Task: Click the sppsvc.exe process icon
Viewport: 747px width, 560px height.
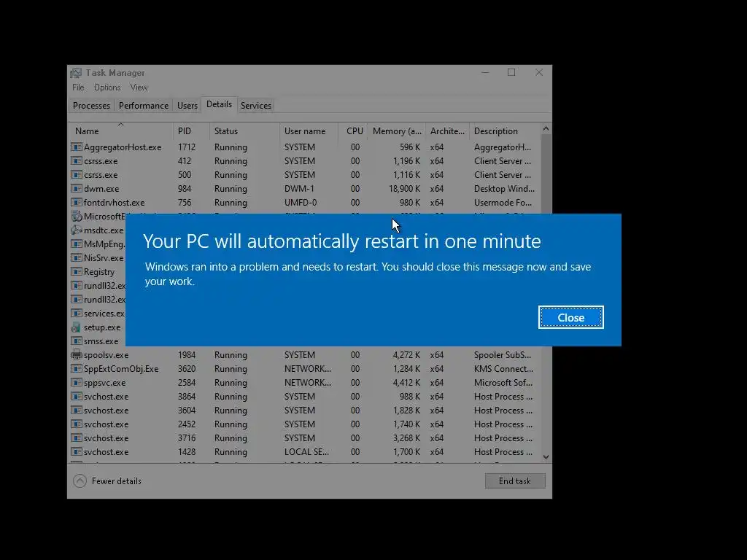Action: pos(76,382)
